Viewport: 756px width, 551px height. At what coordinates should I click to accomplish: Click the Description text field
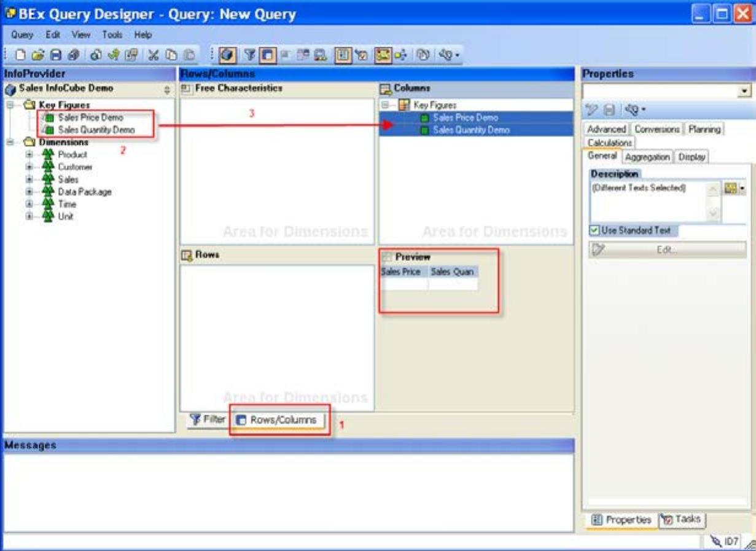click(649, 201)
